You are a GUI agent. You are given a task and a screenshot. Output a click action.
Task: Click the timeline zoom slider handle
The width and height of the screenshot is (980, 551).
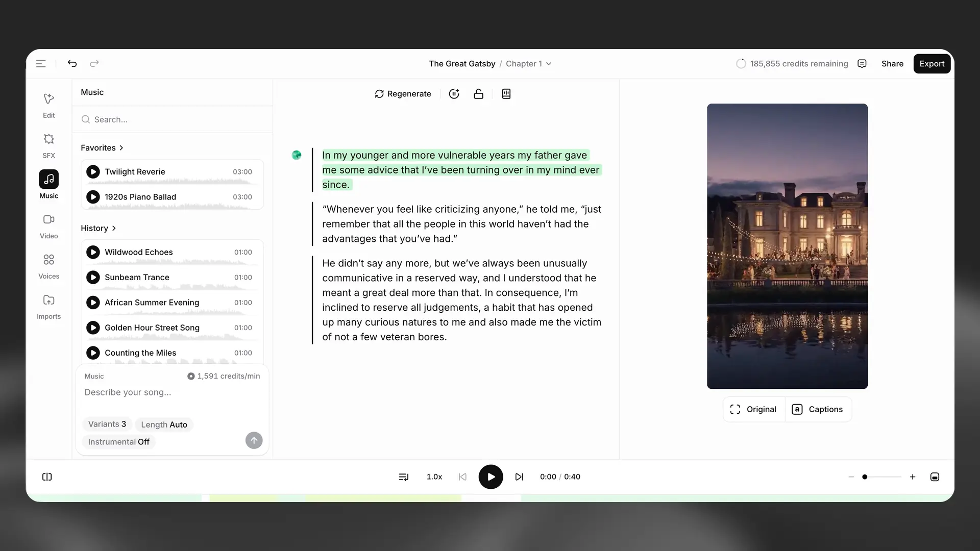(865, 477)
